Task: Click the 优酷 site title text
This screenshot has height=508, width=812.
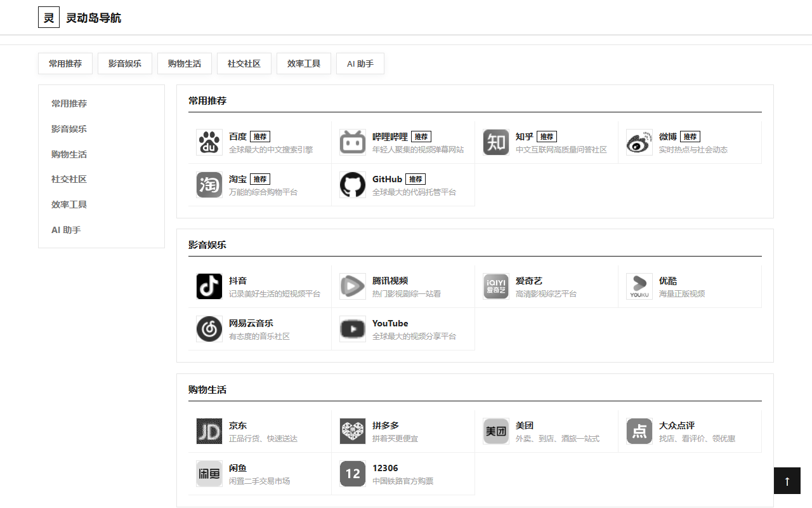Action: 668,281
